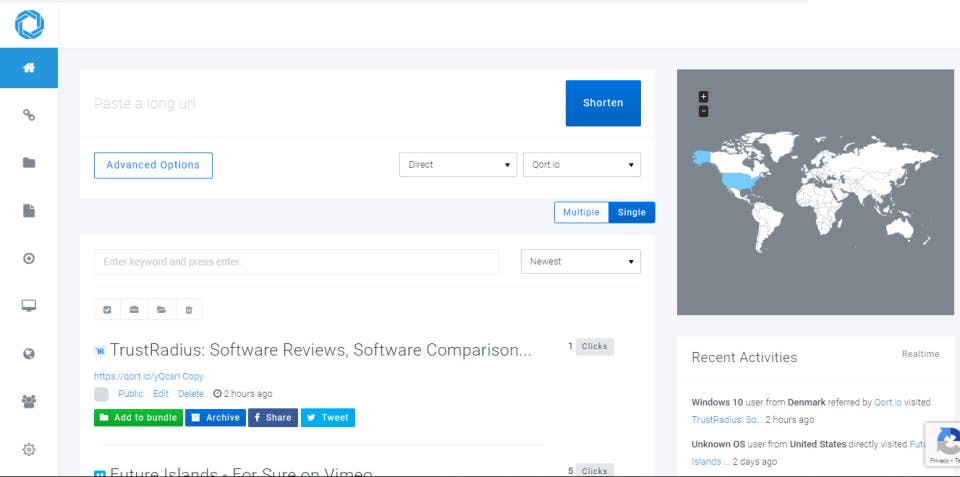This screenshot has height=477, width=960.
Task: Click Add to bundle button
Action: 138,418
